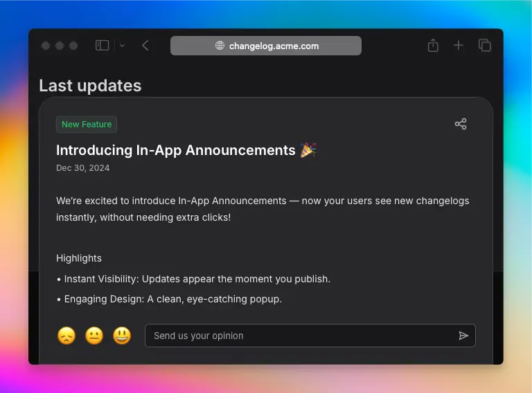Image resolution: width=532 pixels, height=393 pixels.
Task: Close the browser window red button
Action: (46, 46)
